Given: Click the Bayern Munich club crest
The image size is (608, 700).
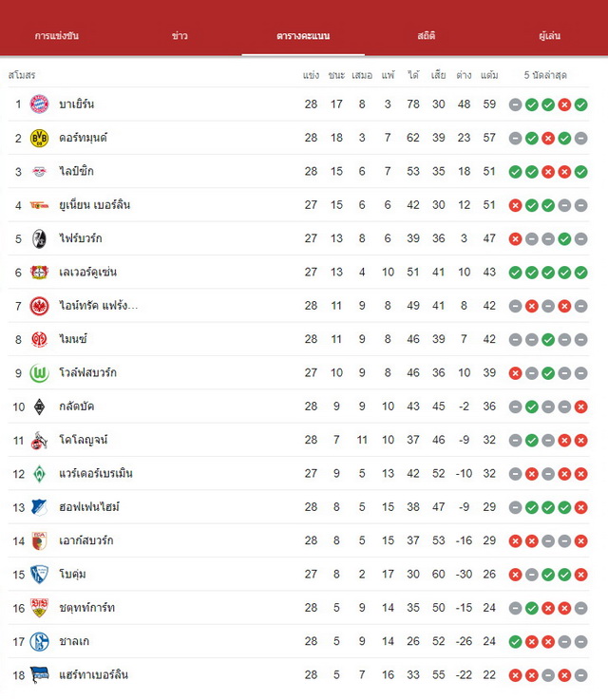Looking at the screenshot, I should click(x=39, y=104).
